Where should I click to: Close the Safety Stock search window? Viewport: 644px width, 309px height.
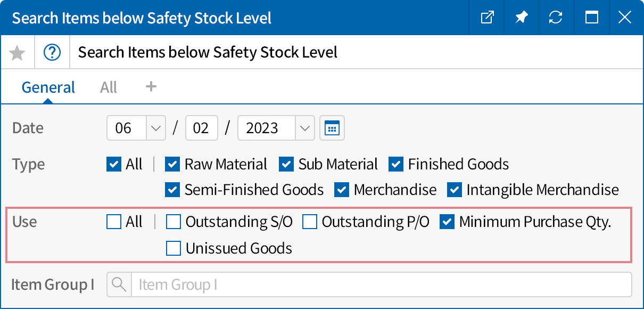[x=625, y=18]
